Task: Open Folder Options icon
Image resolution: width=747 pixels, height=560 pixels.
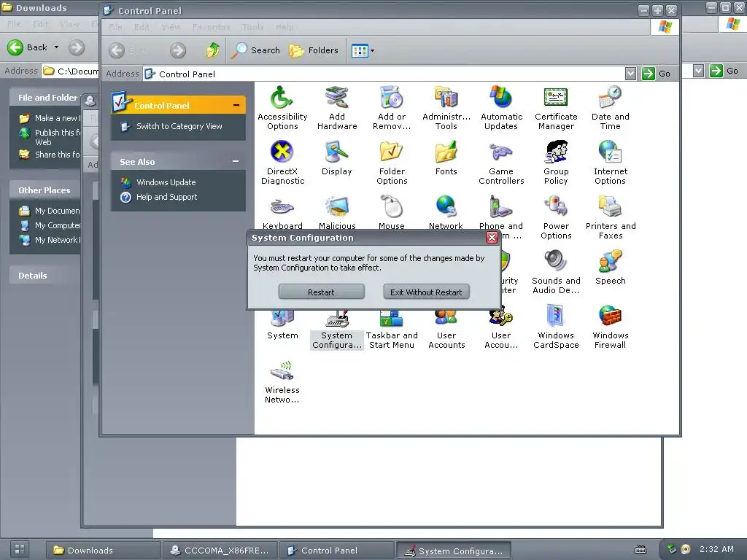Action: coord(392,163)
